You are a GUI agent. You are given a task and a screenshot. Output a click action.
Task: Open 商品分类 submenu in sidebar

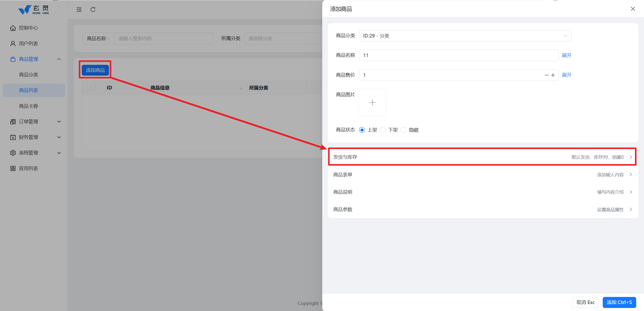(x=28, y=75)
